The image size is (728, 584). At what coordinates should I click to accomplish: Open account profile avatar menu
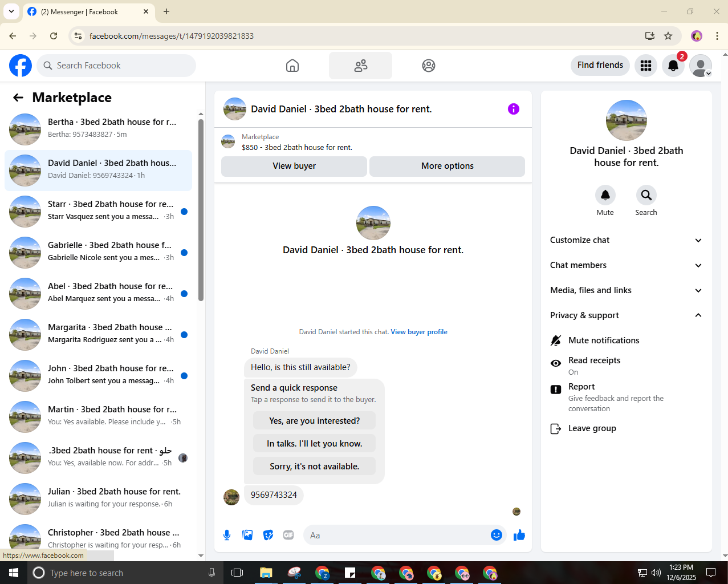[x=701, y=66]
